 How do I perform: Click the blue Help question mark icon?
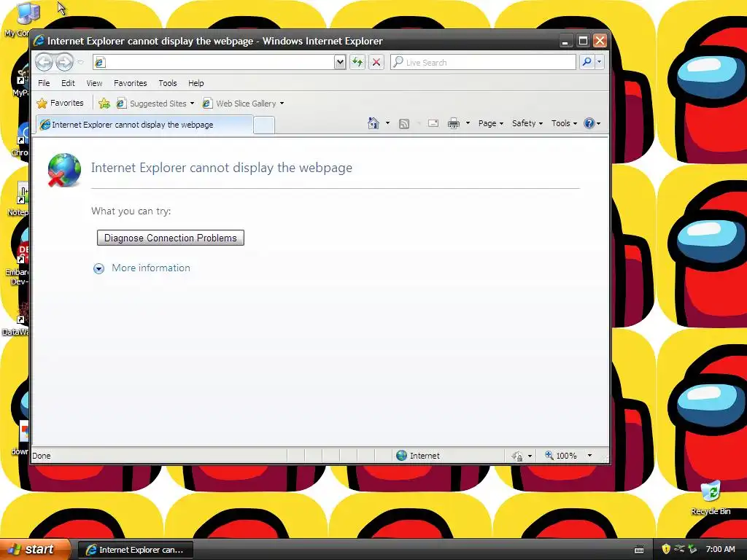[589, 123]
